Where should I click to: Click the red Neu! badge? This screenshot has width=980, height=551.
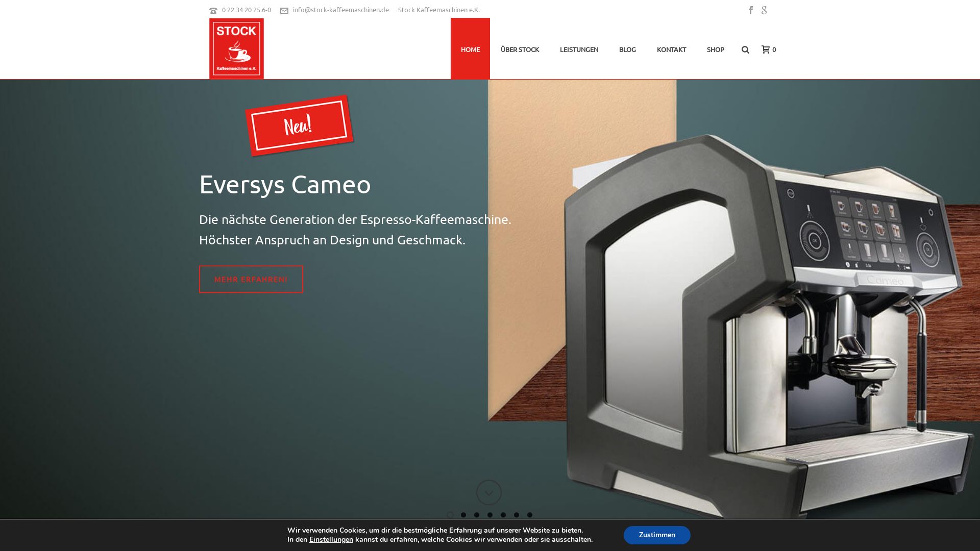299,126
